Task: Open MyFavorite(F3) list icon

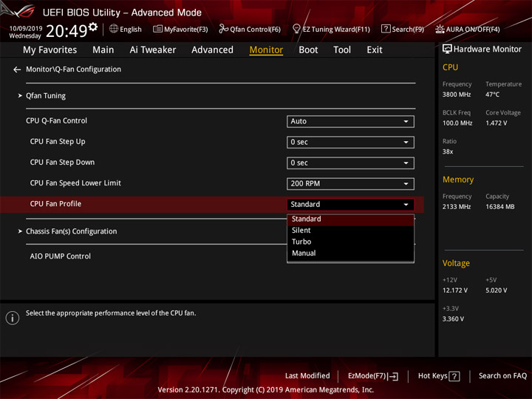Action: [x=157, y=29]
